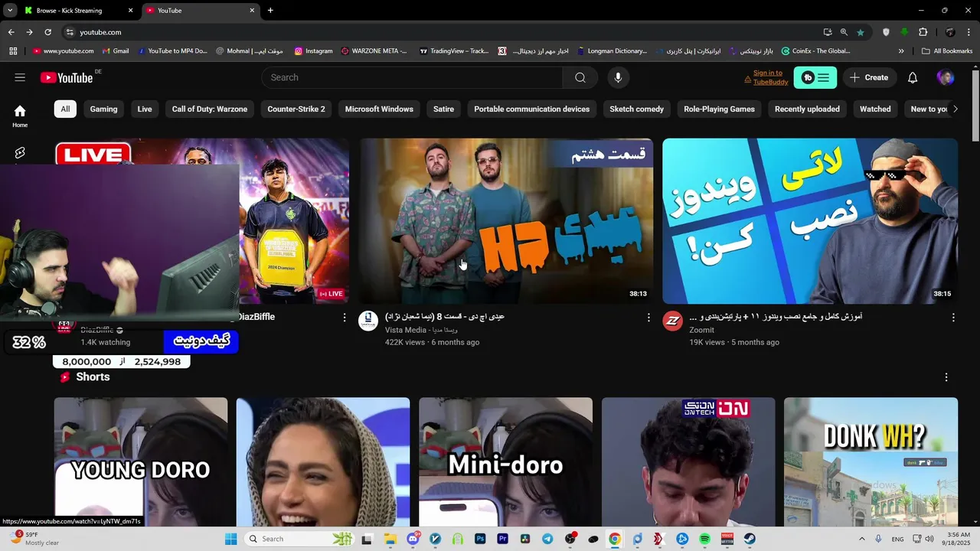The image size is (980, 551).
Task: Open YouTube notifications bell
Action: (x=913, y=77)
